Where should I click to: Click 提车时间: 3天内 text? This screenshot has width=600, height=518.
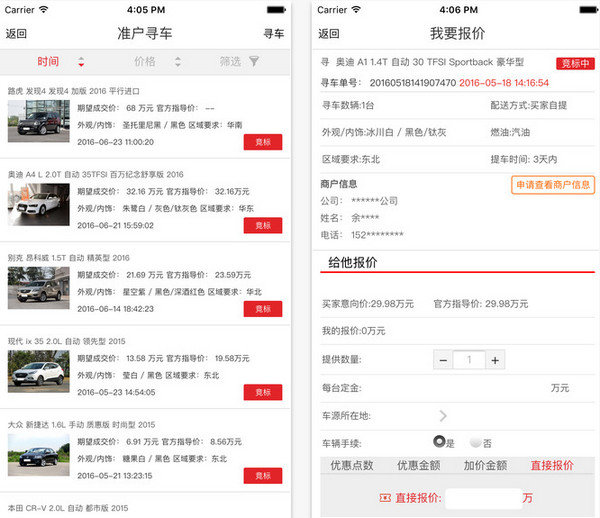(524, 159)
